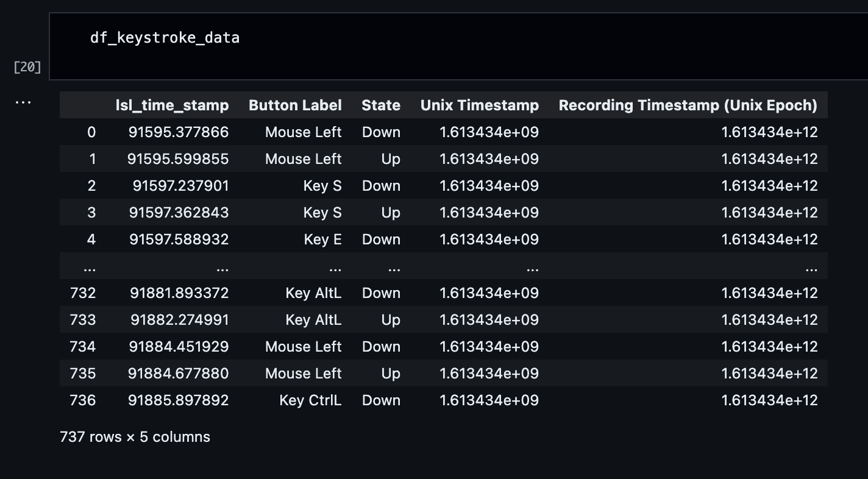Click the Key E button label
The image size is (868, 479).
[x=323, y=239]
